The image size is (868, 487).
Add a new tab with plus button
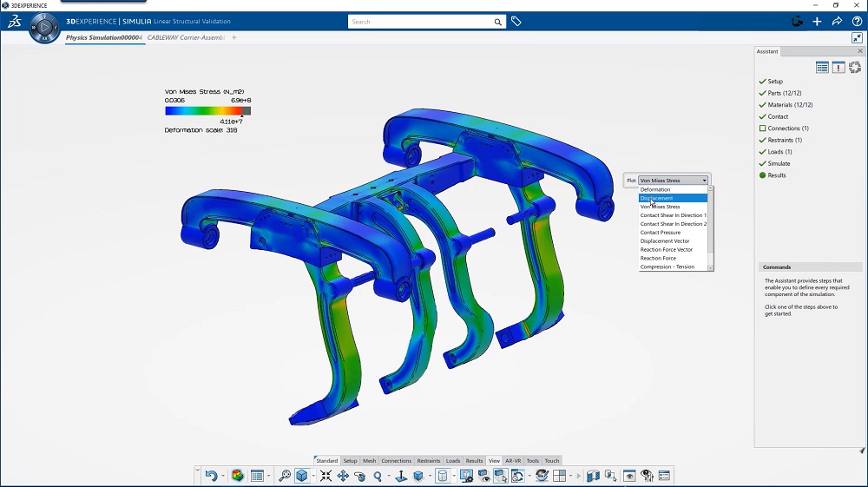pos(234,37)
